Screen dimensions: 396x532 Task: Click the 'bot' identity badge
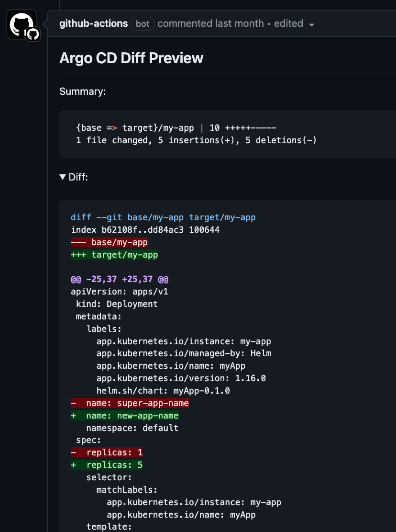point(142,23)
